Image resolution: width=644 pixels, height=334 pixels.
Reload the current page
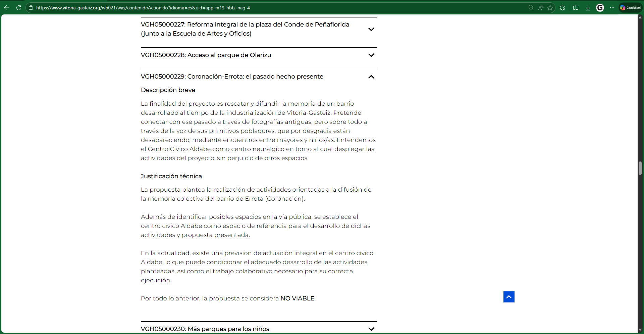[x=19, y=8]
